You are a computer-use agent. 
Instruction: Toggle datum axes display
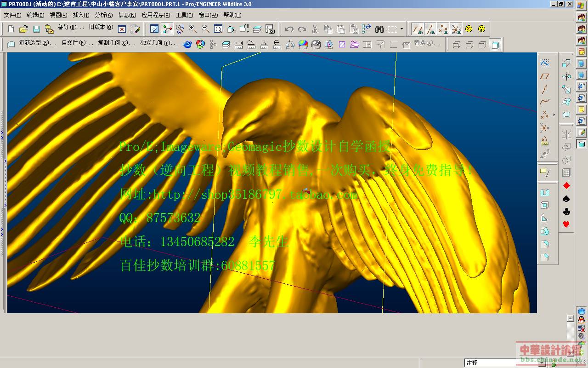430,29
